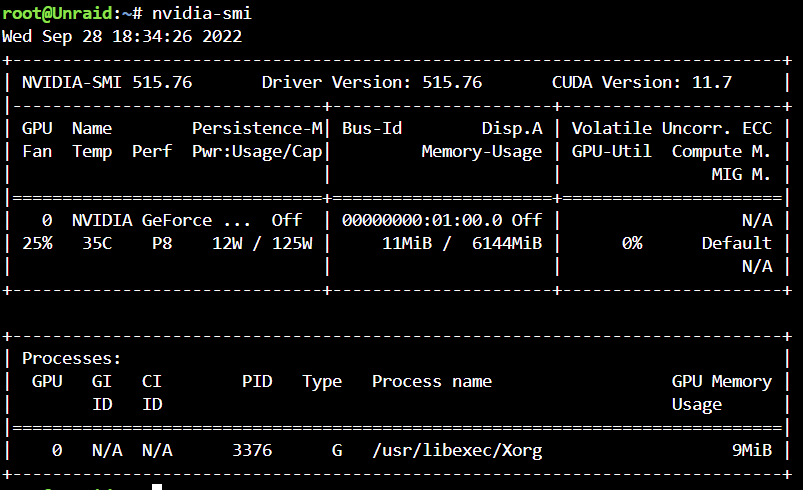803x490 pixels.
Task: Click the 35C temperature reading
Action: pos(97,243)
